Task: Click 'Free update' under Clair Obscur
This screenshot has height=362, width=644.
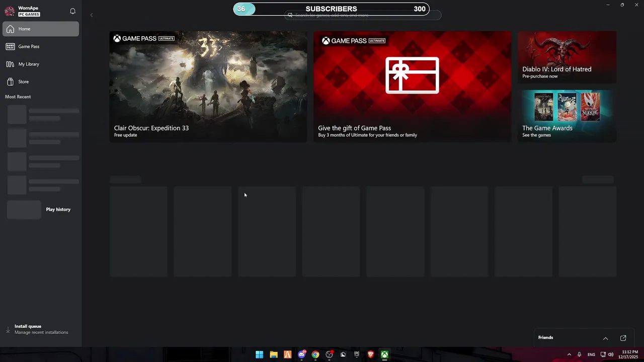Action: (x=125, y=135)
